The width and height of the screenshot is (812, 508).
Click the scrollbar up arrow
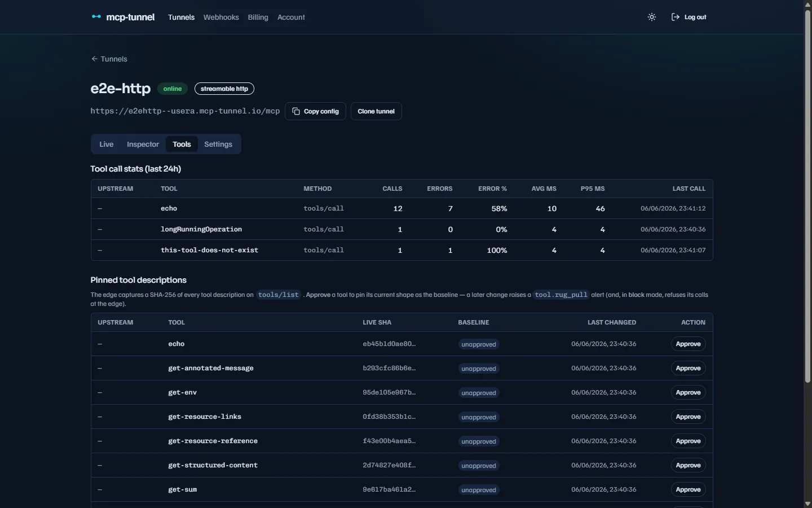coord(807,4)
